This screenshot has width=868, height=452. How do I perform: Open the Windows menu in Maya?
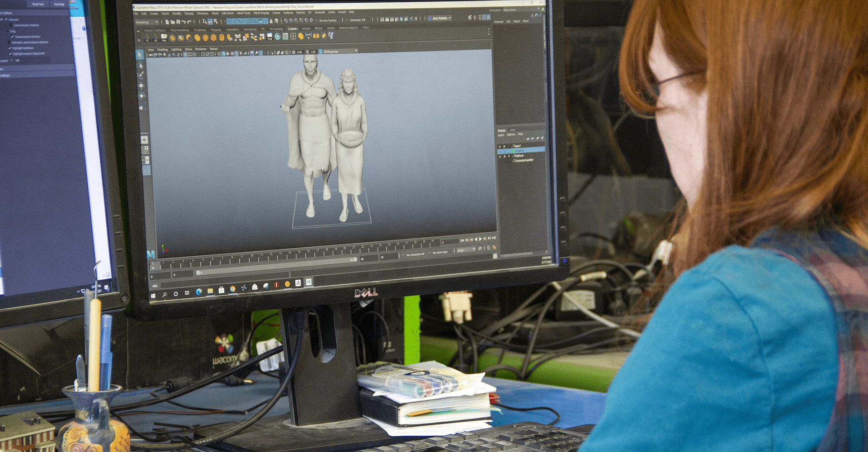[203, 13]
